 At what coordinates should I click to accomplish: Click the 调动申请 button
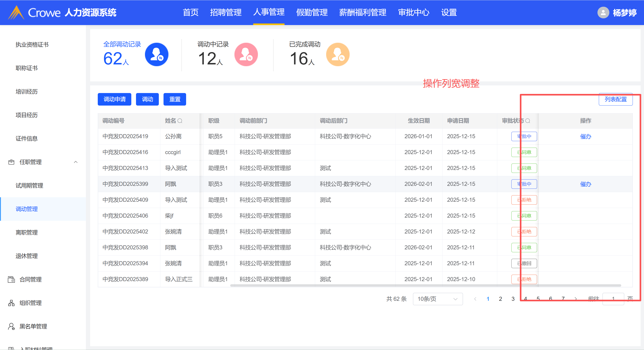[115, 100]
